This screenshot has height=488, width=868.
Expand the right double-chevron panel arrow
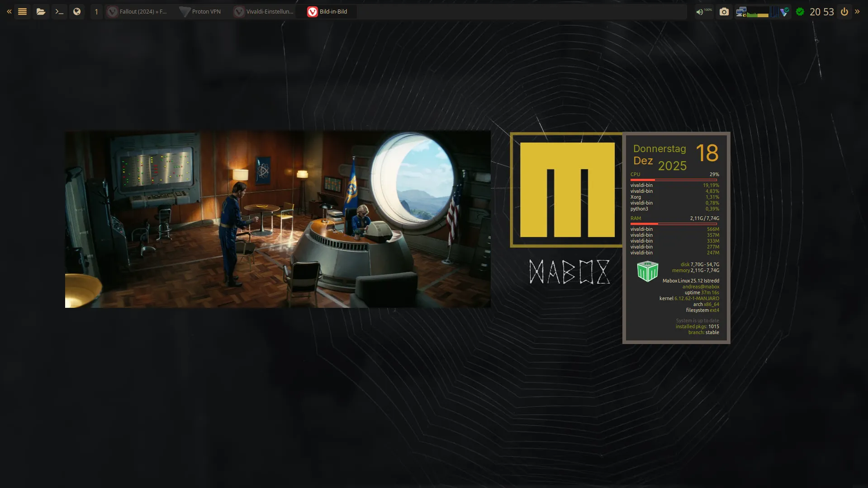click(857, 12)
